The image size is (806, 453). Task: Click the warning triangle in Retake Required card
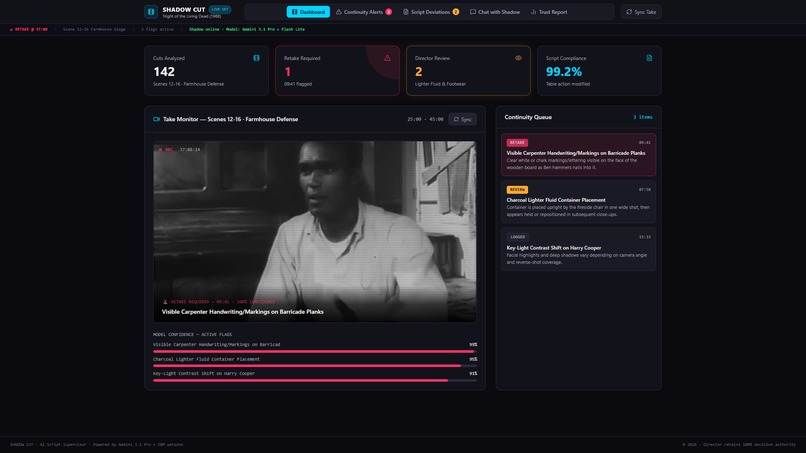[x=387, y=58]
